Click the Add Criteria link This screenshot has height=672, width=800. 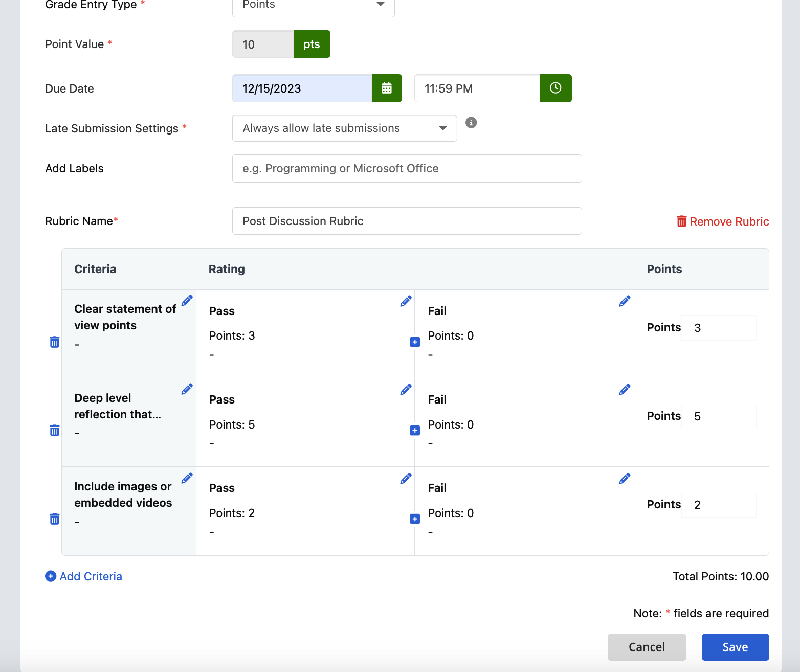pos(84,576)
